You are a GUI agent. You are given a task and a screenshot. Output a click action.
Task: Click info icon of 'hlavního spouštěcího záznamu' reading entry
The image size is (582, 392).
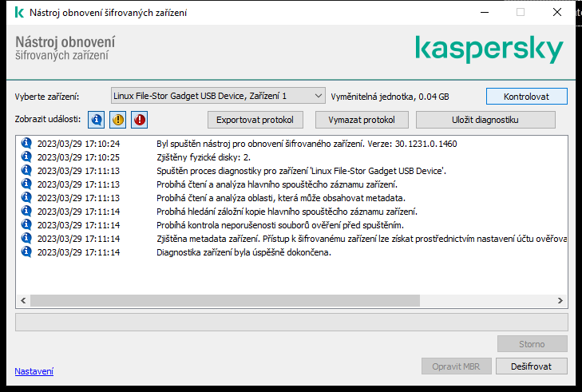[x=26, y=184]
